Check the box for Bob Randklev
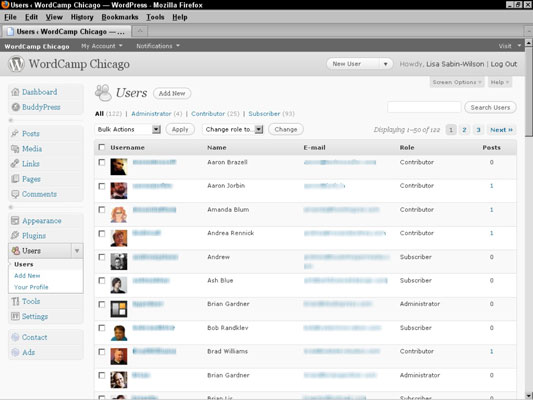533x400 pixels. click(101, 328)
